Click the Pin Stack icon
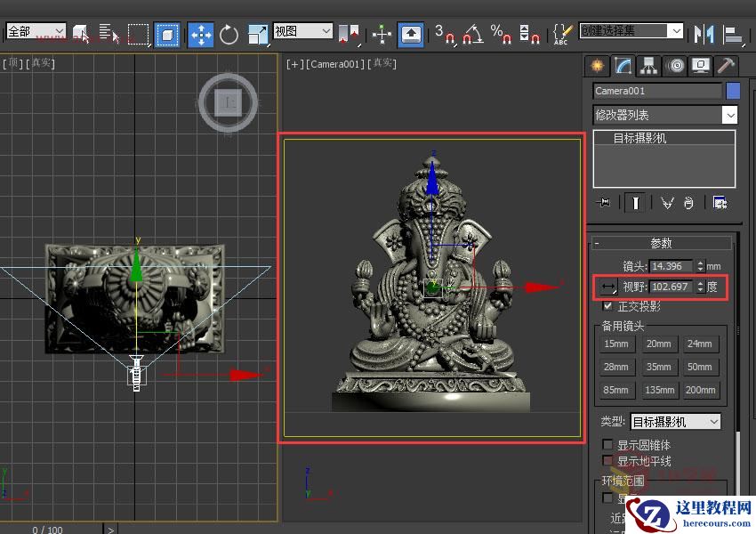Image resolution: width=756 pixels, height=534 pixels. pos(605,203)
